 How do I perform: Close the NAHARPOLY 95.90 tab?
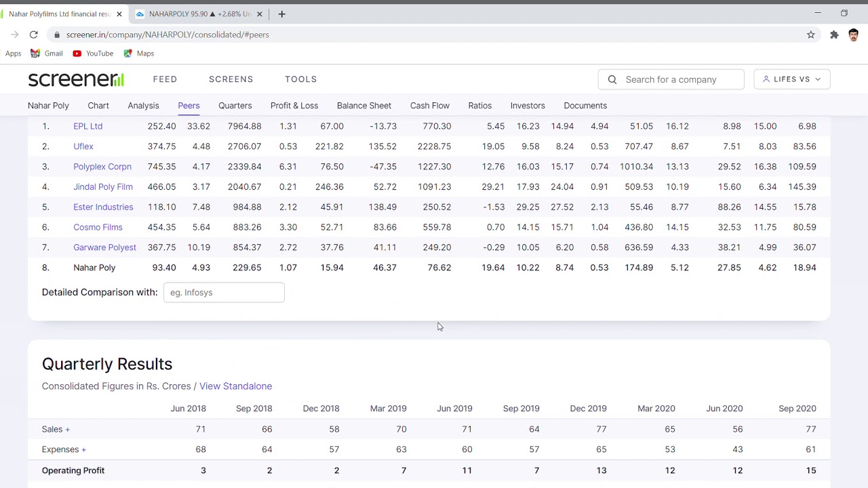[259, 14]
